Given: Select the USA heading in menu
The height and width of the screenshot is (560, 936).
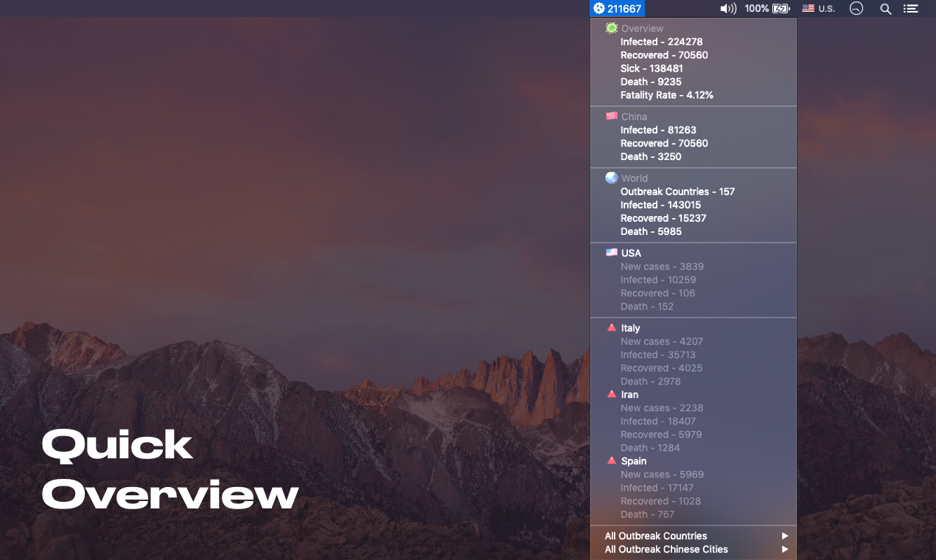Looking at the screenshot, I should tap(631, 253).
